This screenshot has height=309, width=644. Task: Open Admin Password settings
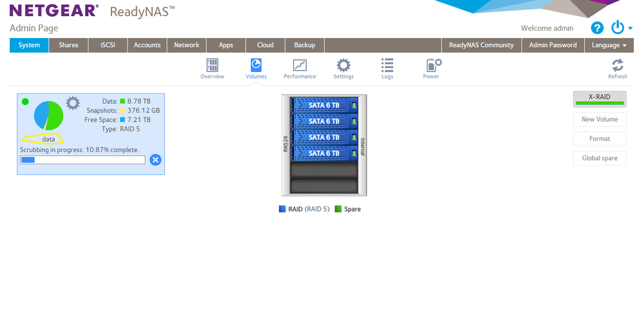click(x=553, y=45)
